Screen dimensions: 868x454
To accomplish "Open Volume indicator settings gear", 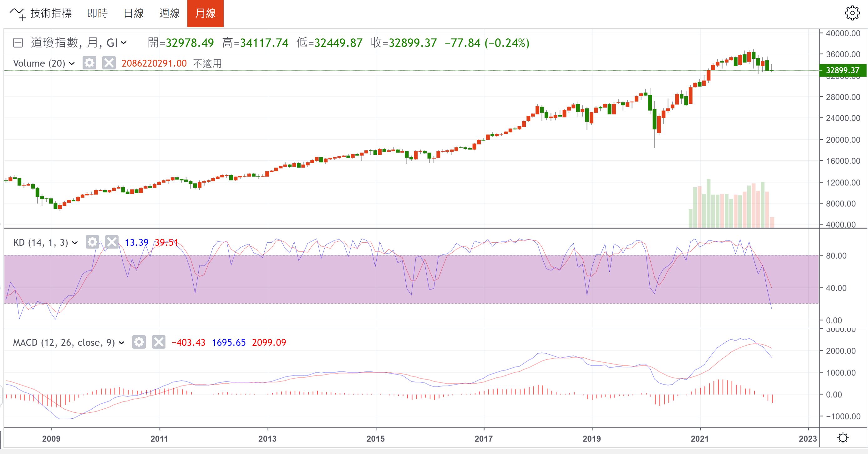I will (89, 63).
